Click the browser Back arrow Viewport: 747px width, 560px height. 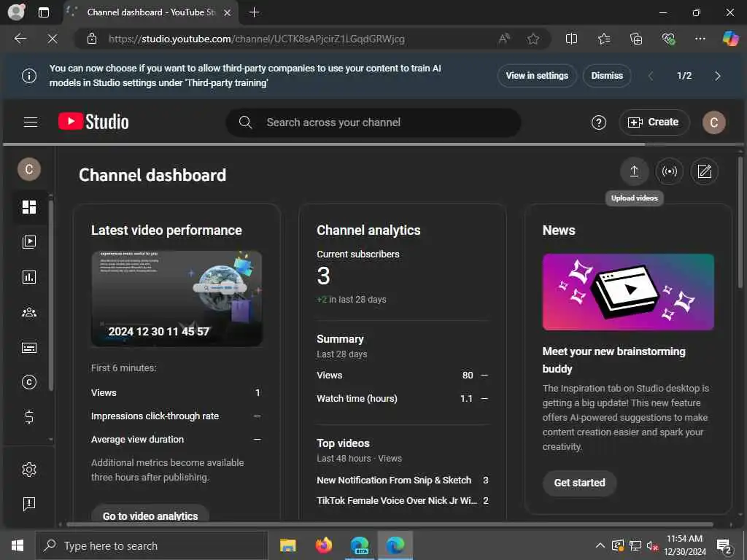(20, 39)
